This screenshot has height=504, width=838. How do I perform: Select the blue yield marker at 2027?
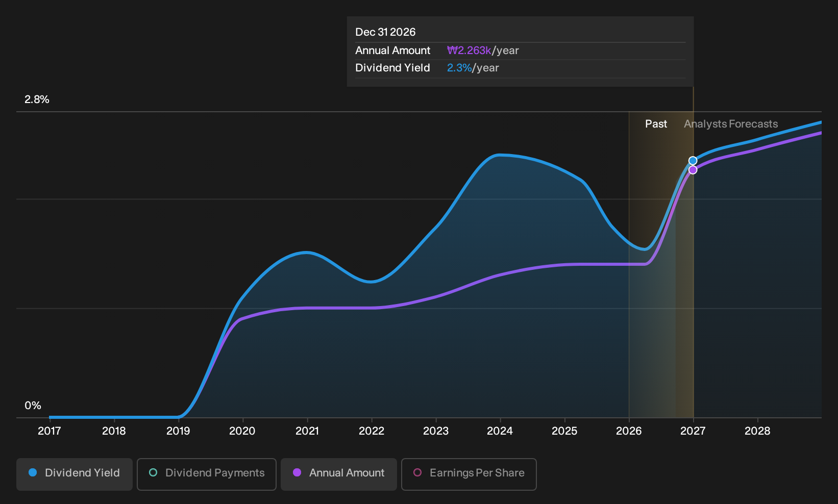[693, 161]
